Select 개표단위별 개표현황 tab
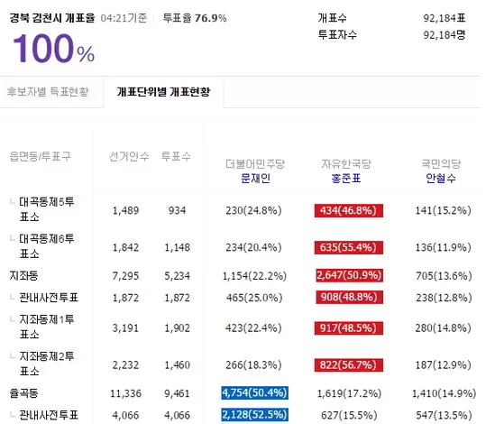 point(163,92)
